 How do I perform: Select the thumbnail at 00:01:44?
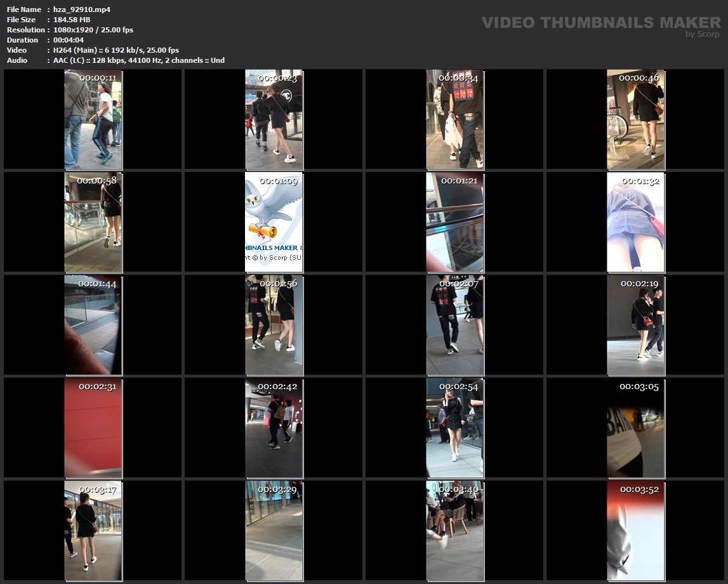[x=93, y=325]
